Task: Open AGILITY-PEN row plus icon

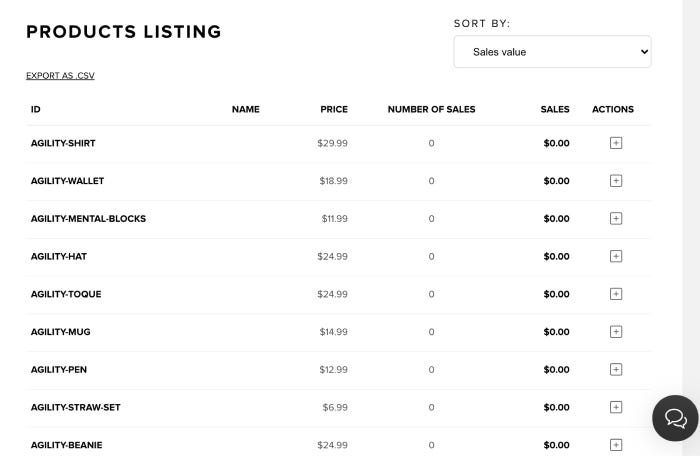Action: (616, 369)
